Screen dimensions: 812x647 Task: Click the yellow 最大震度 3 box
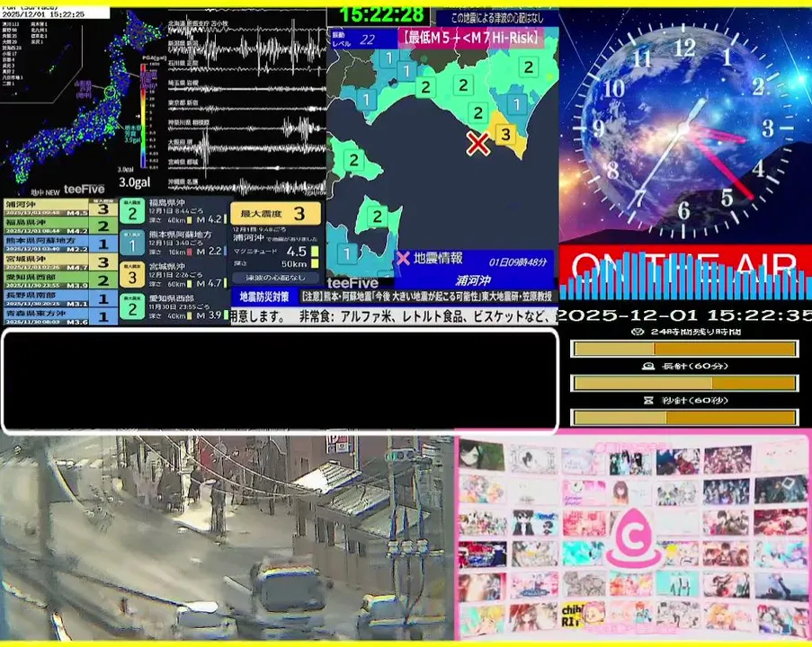(x=276, y=213)
